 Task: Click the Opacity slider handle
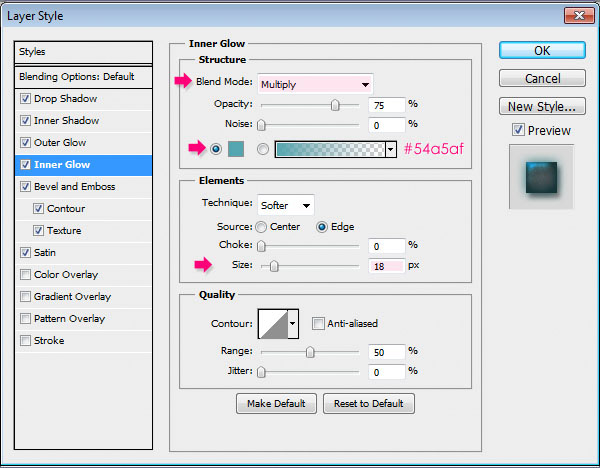[335, 105]
